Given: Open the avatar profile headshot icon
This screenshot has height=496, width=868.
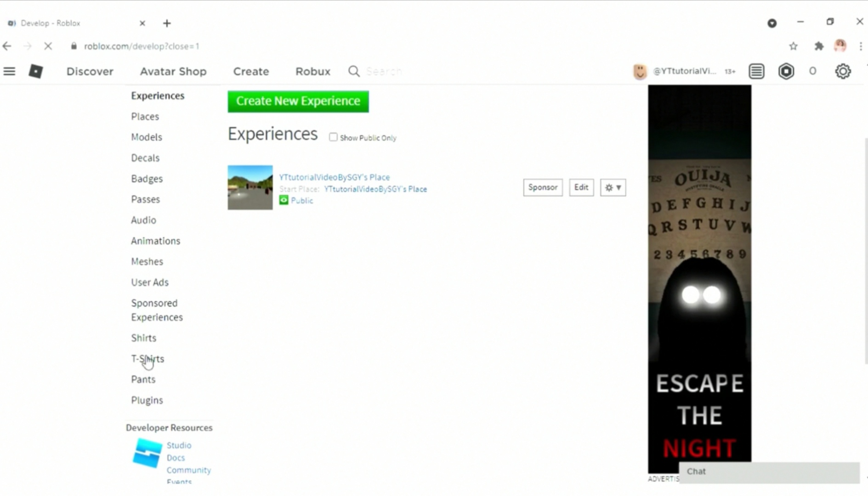Looking at the screenshot, I should coord(640,71).
